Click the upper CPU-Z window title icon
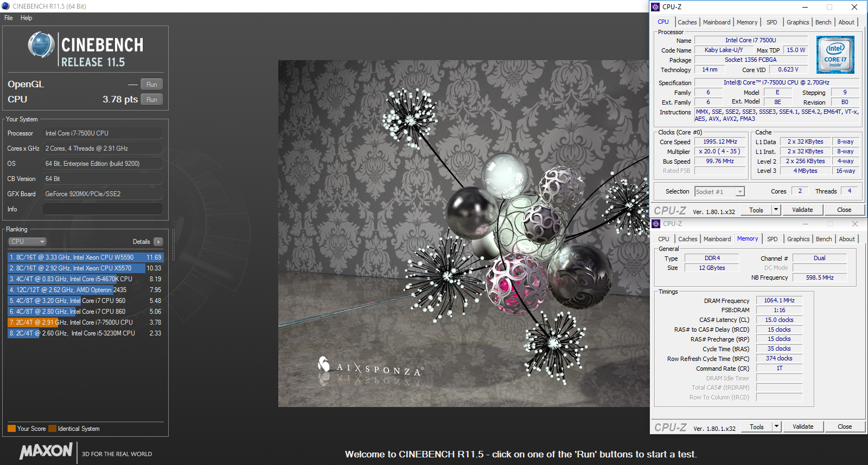This screenshot has width=868, height=465. tap(655, 7)
